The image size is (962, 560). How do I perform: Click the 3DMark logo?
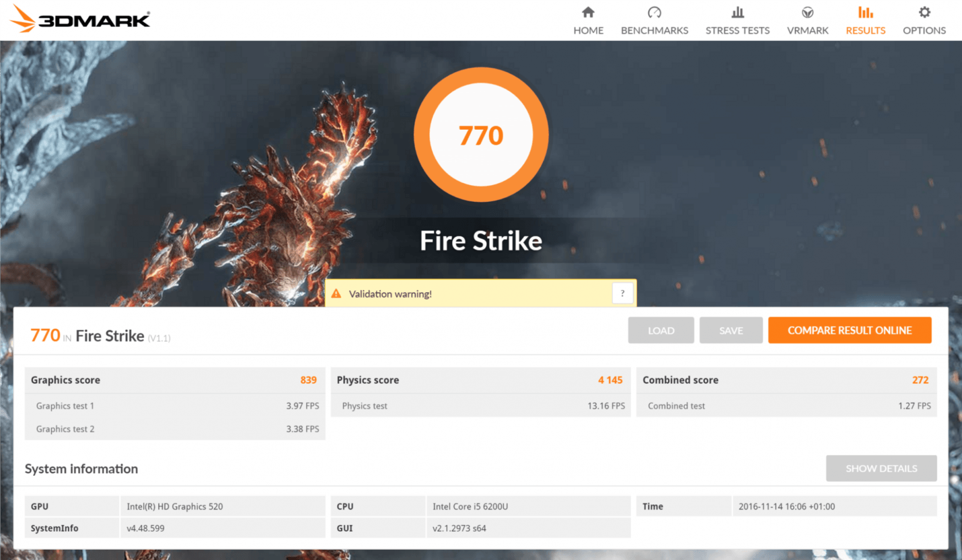point(81,19)
